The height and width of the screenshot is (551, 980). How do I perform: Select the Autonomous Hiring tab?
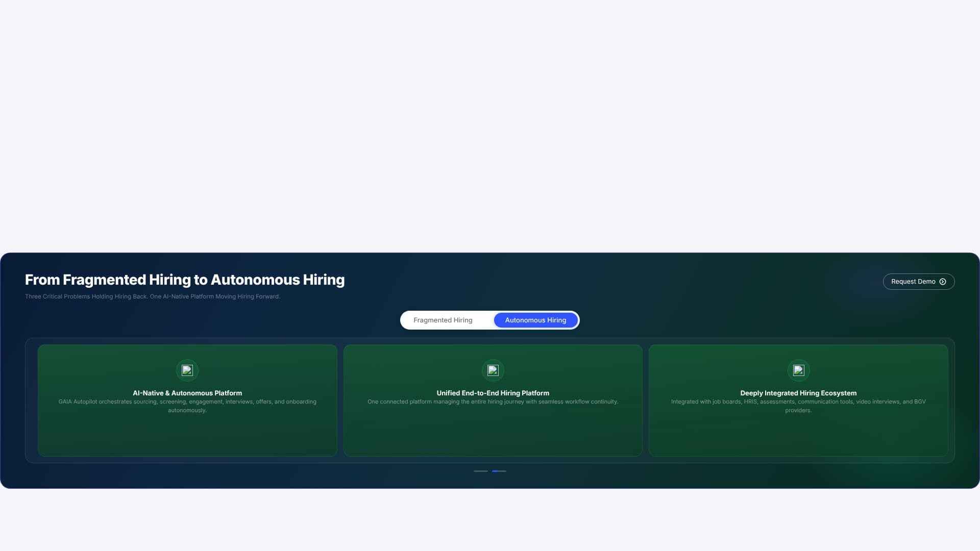click(535, 320)
